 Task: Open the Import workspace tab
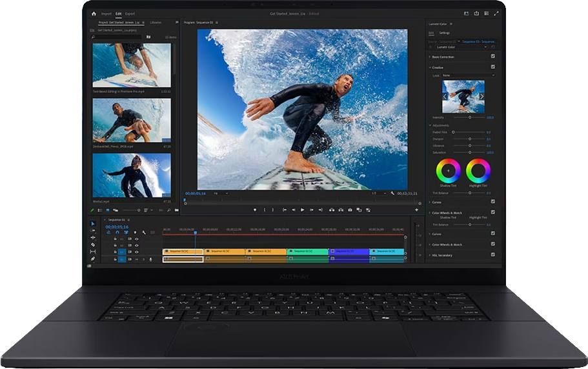[106, 14]
